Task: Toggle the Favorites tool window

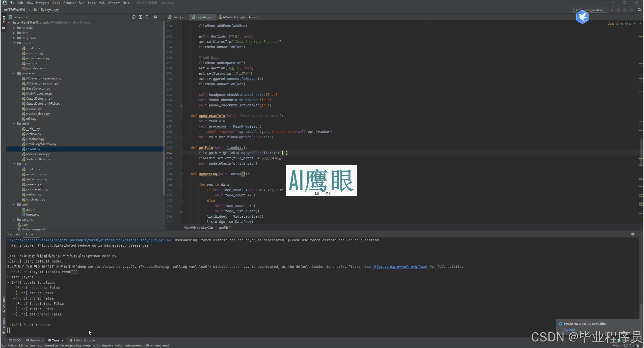Action: pyautogui.click(x=4, y=325)
